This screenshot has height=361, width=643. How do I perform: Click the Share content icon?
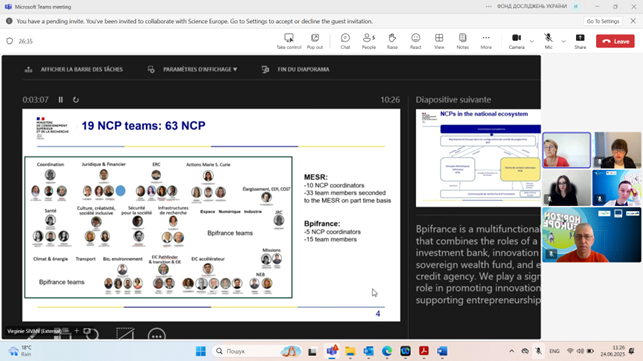pos(580,41)
